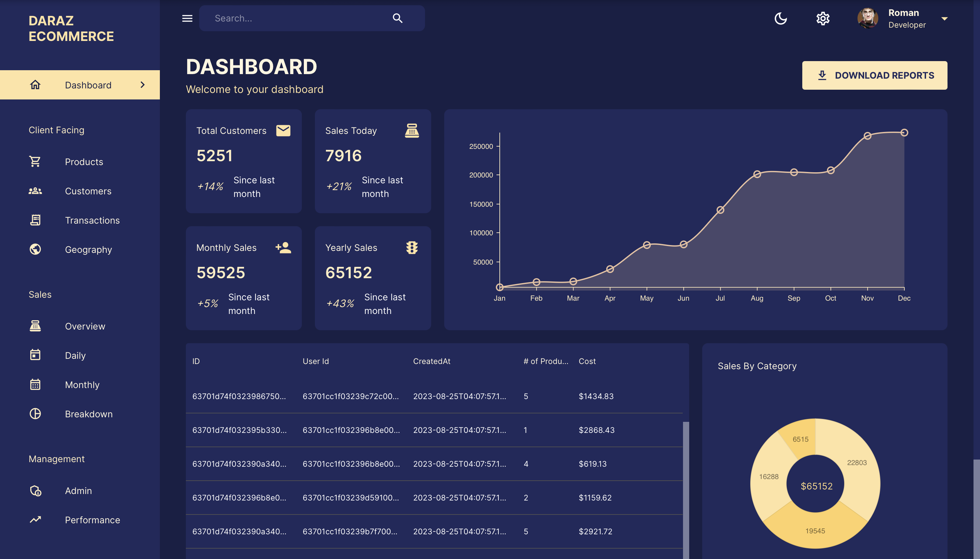Click the download arrow icon in reports button
This screenshot has width=980, height=559.
822,75
